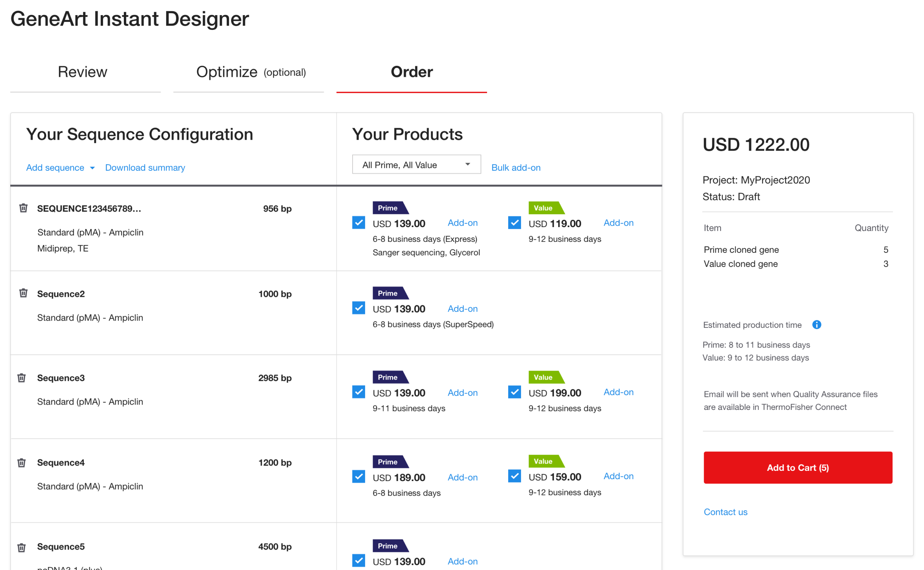The width and height of the screenshot is (924, 570).
Task: Remove Sequence2 using the trash icon
Action: click(x=23, y=293)
